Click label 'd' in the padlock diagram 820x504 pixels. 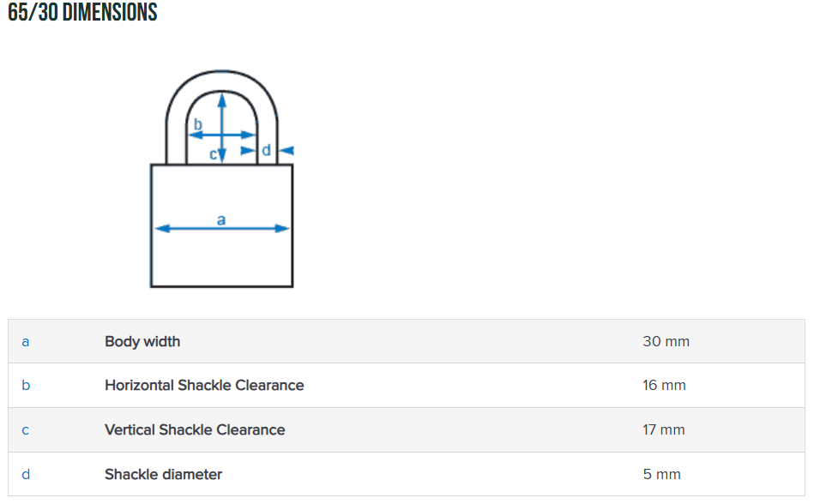coord(266,150)
